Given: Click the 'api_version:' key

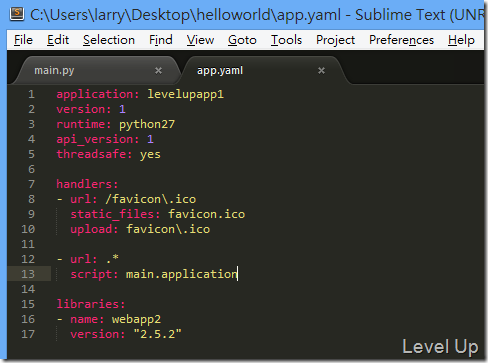Looking at the screenshot, I should (x=98, y=139).
